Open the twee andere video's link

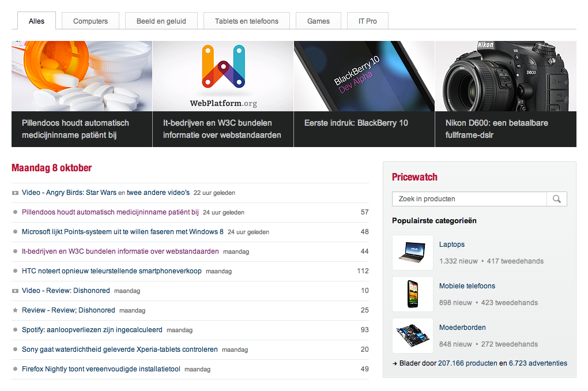pyautogui.click(x=159, y=193)
